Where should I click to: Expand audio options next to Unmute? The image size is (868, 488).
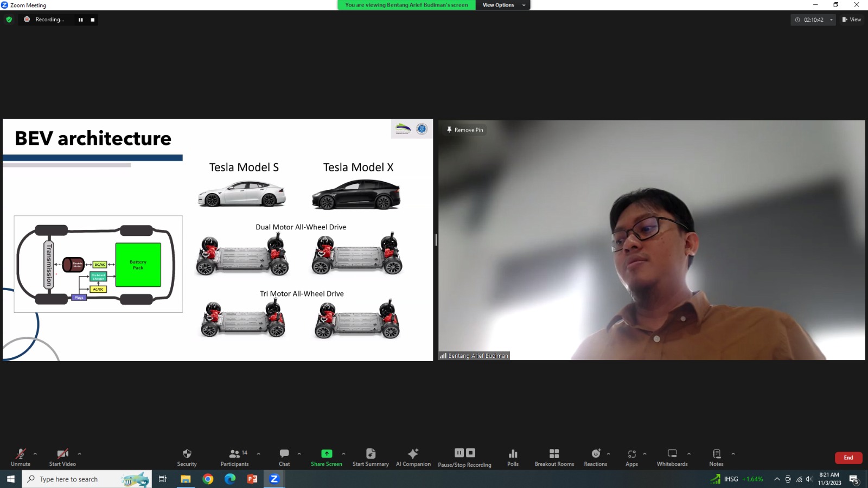(x=35, y=454)
